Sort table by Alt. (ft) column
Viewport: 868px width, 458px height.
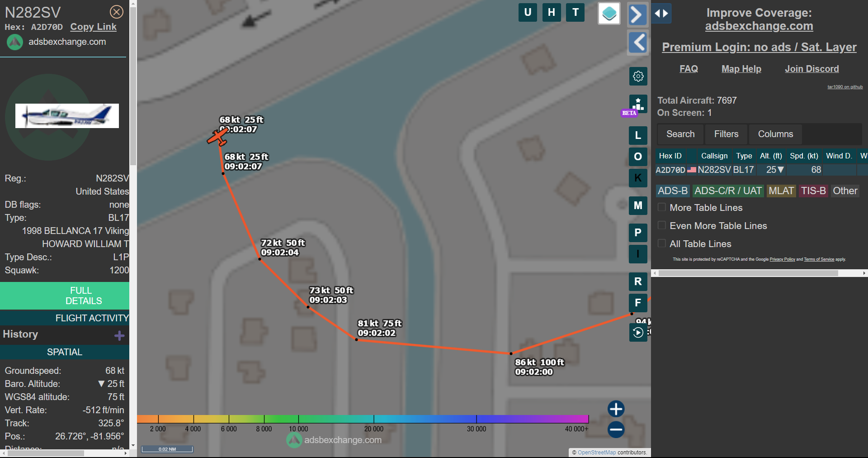coord(771,156)
